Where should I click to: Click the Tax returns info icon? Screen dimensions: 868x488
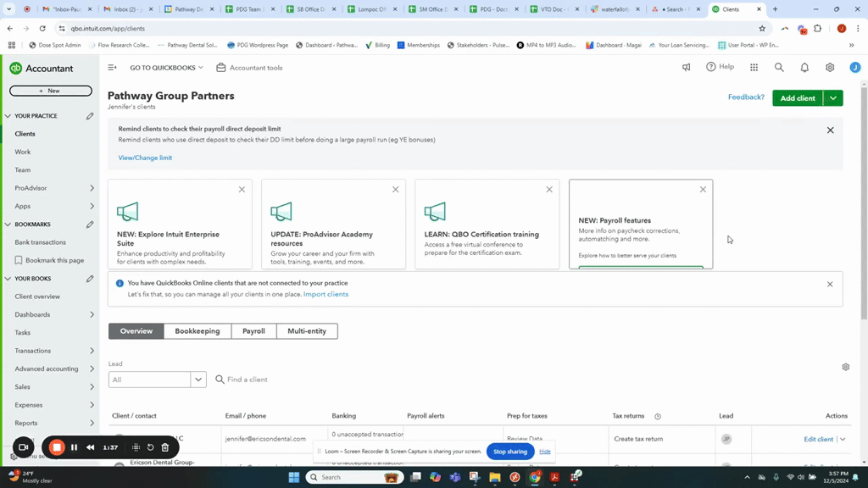tap(658, 416)
